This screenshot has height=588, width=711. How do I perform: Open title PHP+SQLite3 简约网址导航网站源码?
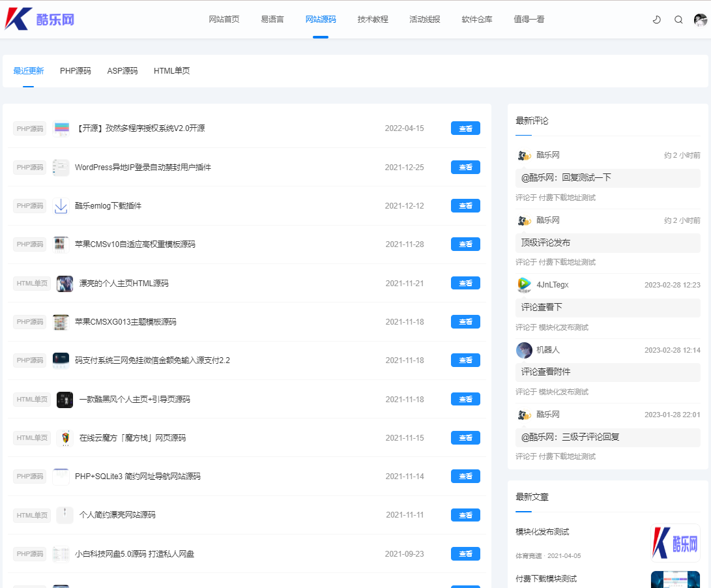(138, 477)
